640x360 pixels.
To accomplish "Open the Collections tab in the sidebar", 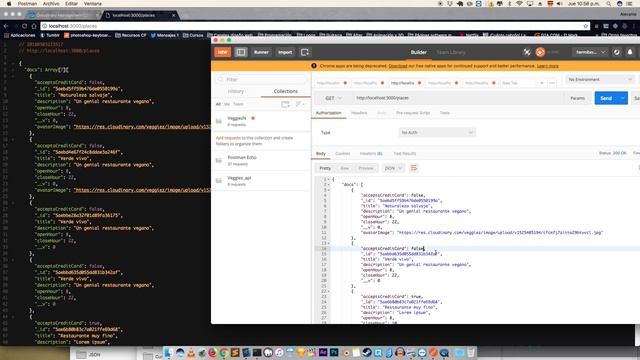I will [286, 91].
